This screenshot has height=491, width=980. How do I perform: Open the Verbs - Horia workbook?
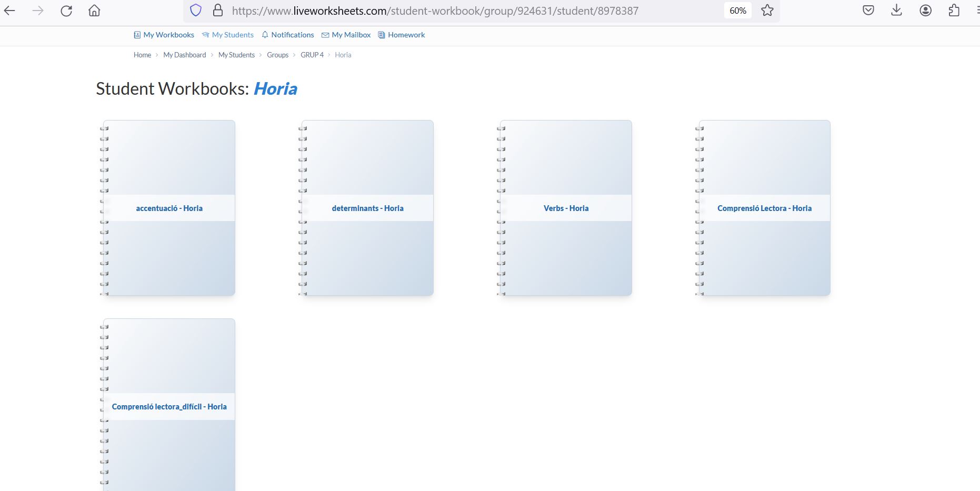(566, 208)
